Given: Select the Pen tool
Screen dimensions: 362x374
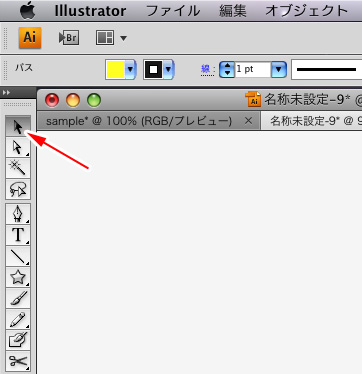Looking at the screenshot, I should coord(18,214).
